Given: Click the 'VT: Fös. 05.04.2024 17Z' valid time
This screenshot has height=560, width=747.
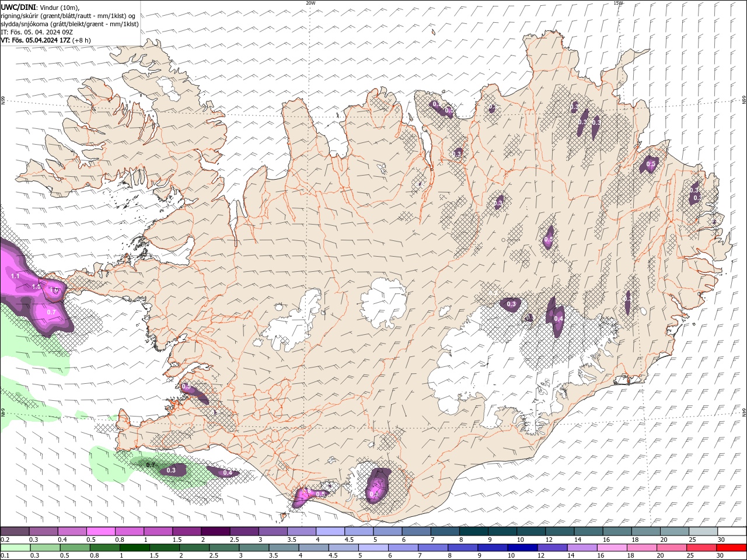Looking at the screenshot, I should (x=36, y=40).
